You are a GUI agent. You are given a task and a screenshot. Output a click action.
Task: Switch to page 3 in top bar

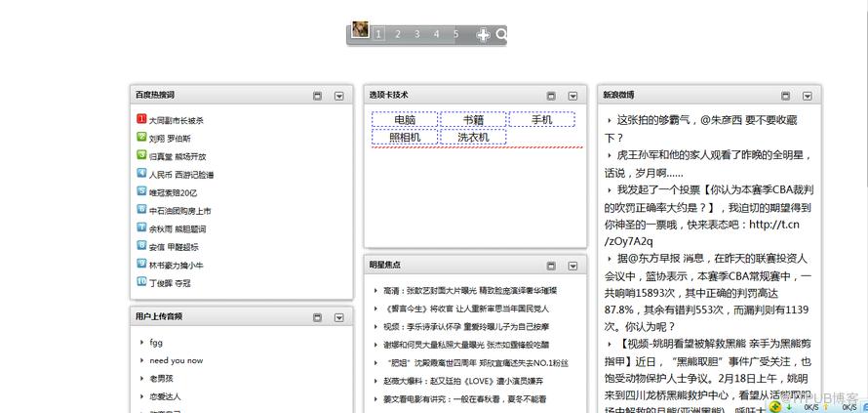point(416,34)
